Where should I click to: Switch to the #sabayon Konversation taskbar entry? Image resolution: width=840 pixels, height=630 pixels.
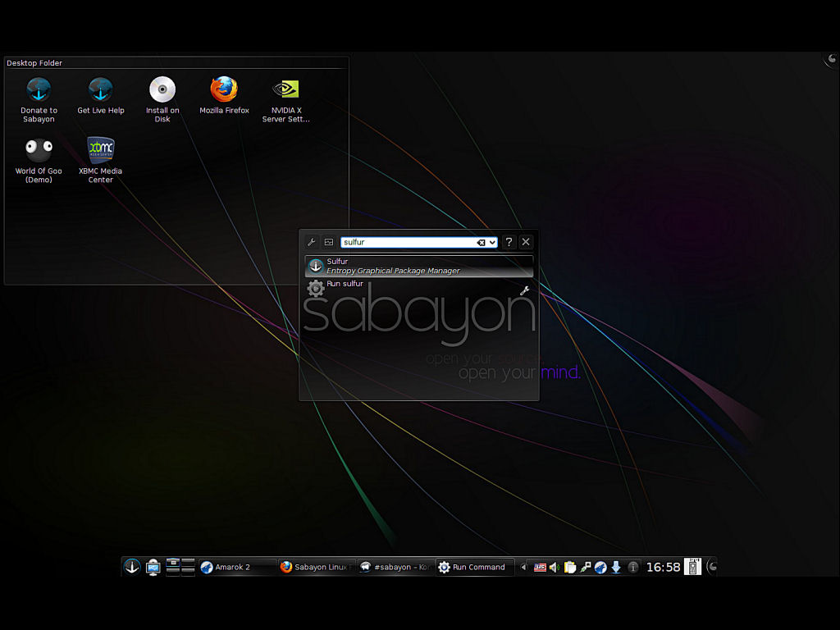coord(395,566)
